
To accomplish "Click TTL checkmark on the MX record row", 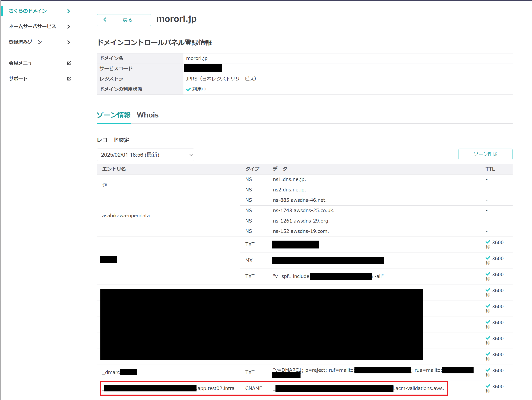I will (x=488, y=258).
